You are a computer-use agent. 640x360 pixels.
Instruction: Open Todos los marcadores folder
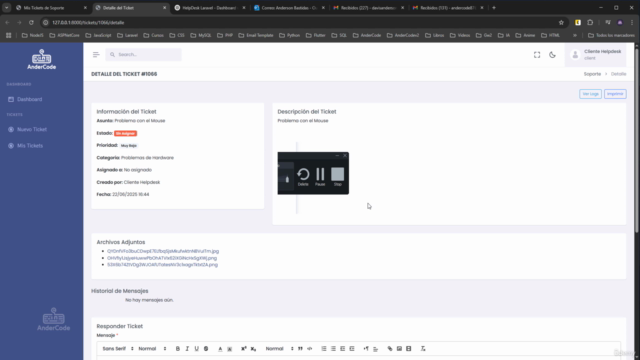pos(611,36)
